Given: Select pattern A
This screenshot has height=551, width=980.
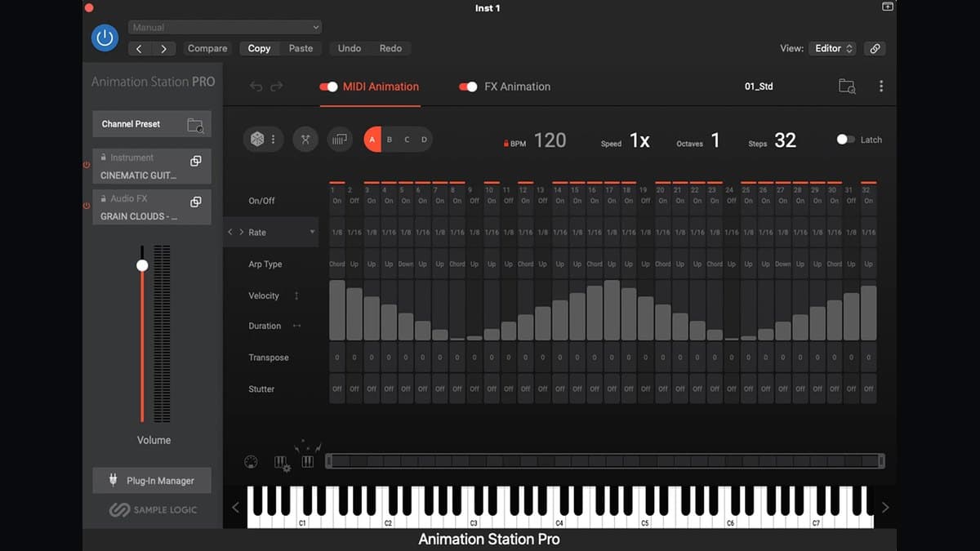Looking at the screenshot, I should pyautogui.click(x=372, y=140).
